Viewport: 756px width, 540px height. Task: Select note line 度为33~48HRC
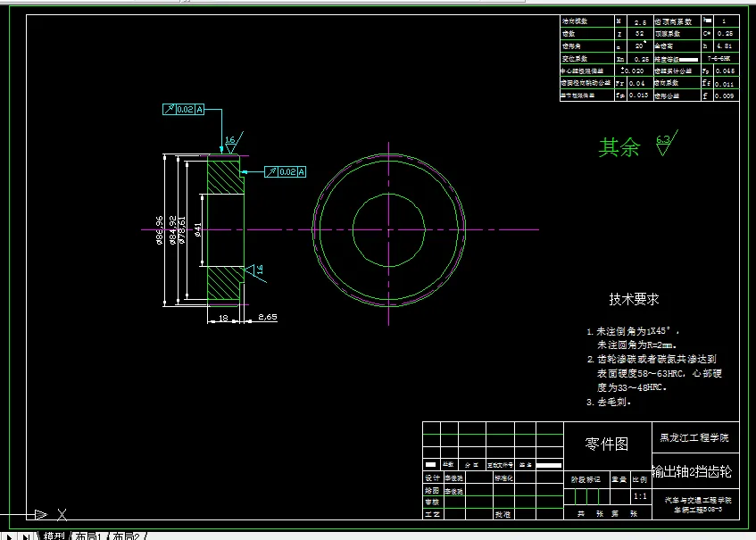coord(632,387)
